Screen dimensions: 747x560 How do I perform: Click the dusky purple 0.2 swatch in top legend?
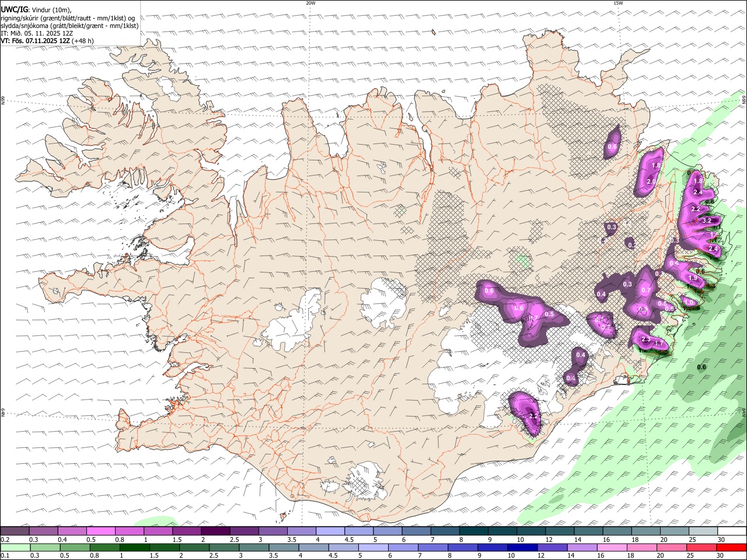click(15, 531)
